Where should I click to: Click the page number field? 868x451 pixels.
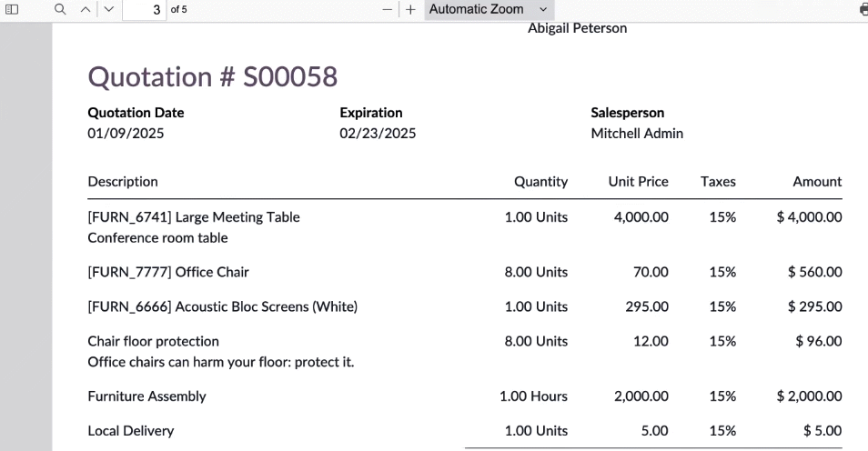[144, 9]
